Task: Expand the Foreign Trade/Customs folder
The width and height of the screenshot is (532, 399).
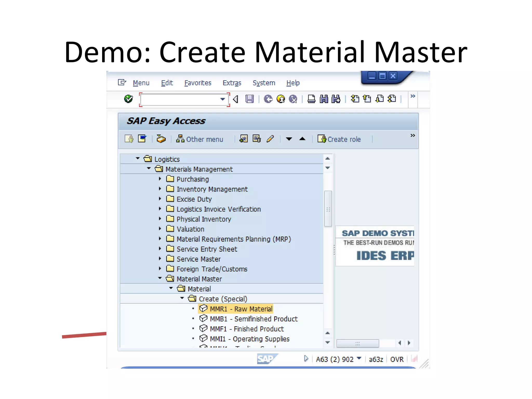Action: click(160, 268)
